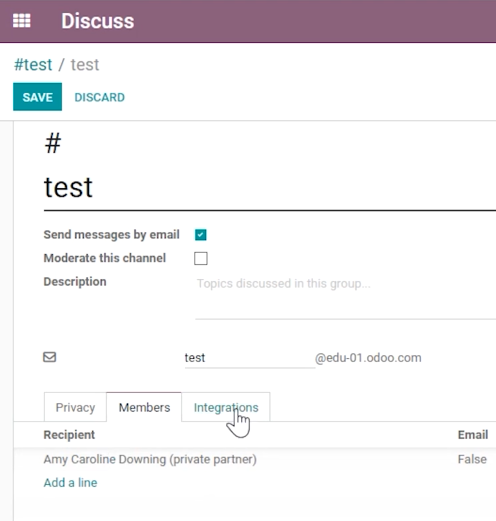Add a line to members list
This screenshot has height=521, width=496.
click(70, 482)
